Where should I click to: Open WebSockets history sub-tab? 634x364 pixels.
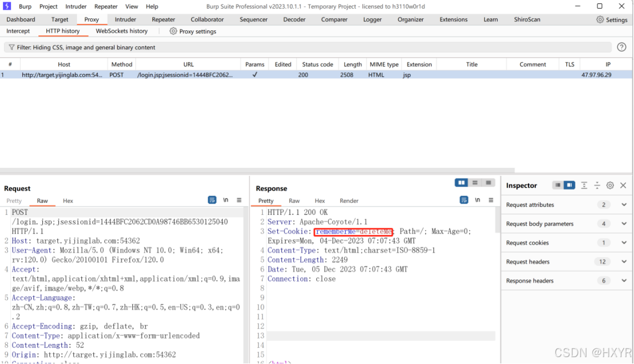pyautogui.click(x=122, y=31)
